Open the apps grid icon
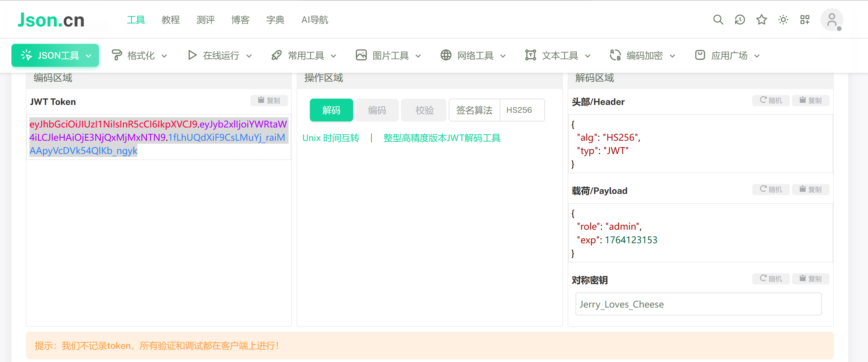The width and height of the screenshot is (868, 362). point(805,20)
